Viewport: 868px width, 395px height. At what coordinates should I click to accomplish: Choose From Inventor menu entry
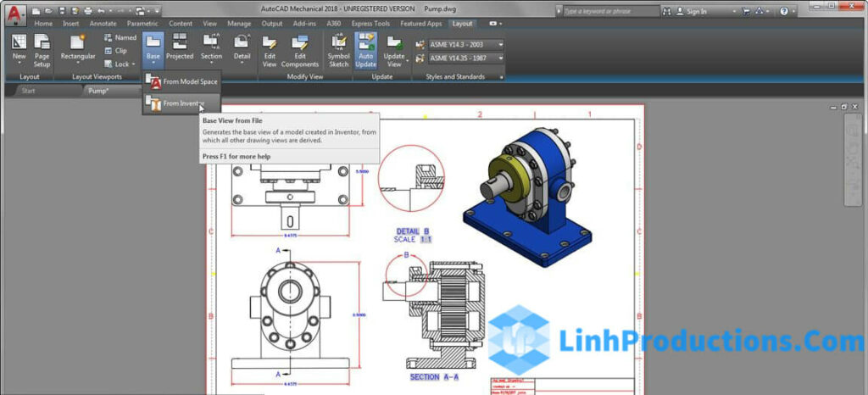[x=182, y=103]
